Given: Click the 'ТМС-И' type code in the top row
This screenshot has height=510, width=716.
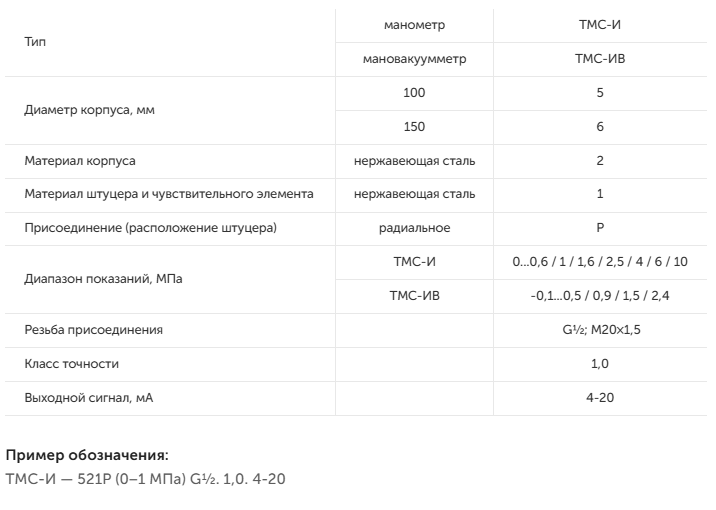Looking at the screenshot, I should click(x=600, y=25).
